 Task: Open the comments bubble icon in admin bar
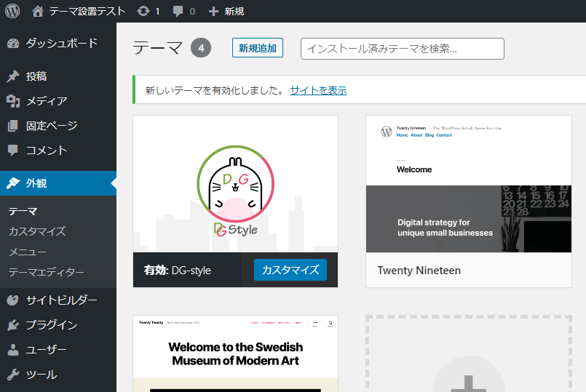point(179,11)
